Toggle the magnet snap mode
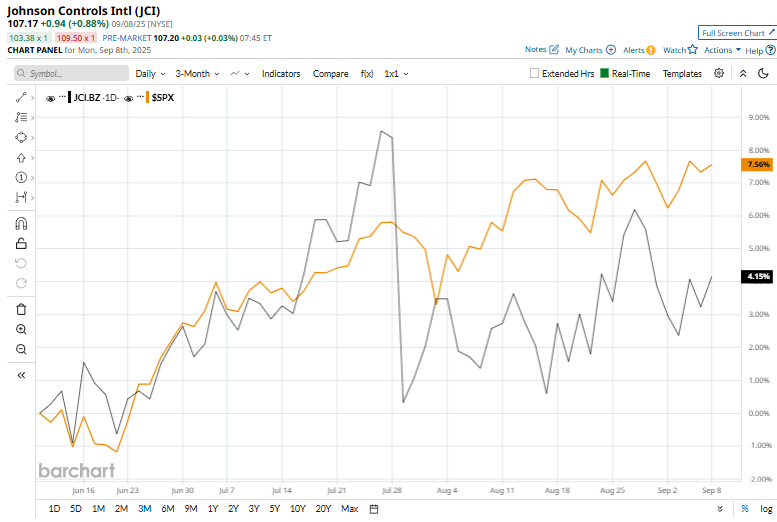The height and width of the screenshot is (522, 777). pos(21,224)
